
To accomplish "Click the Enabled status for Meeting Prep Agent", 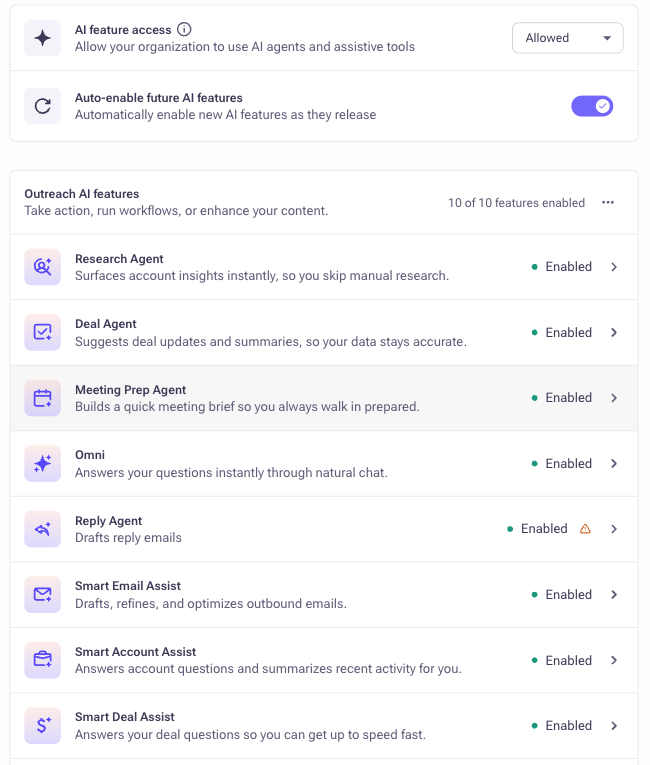I will pos(562,398).
